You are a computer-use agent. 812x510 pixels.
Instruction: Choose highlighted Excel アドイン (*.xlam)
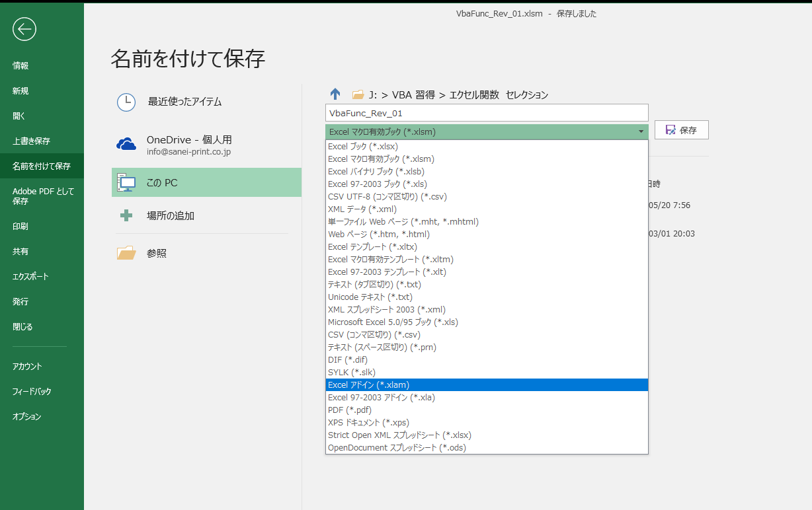[x=487, y=384]
